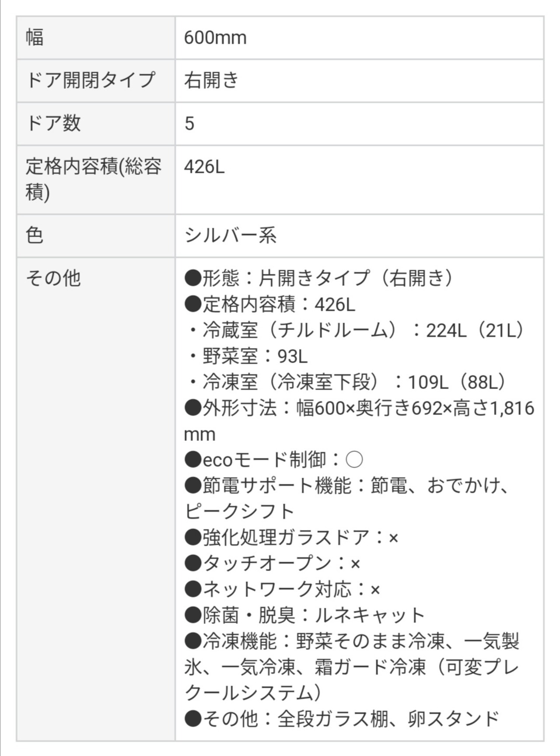The image size is (560, 756).
Task: Click the circle symbol after ecoモード制御
Action: [x=354, y=460]
